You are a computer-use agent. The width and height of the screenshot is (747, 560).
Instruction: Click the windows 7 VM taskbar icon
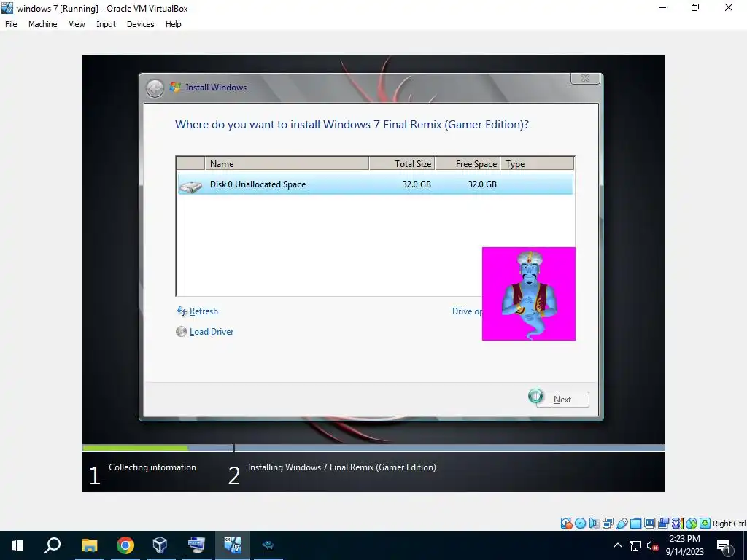[x=233, y=545]
